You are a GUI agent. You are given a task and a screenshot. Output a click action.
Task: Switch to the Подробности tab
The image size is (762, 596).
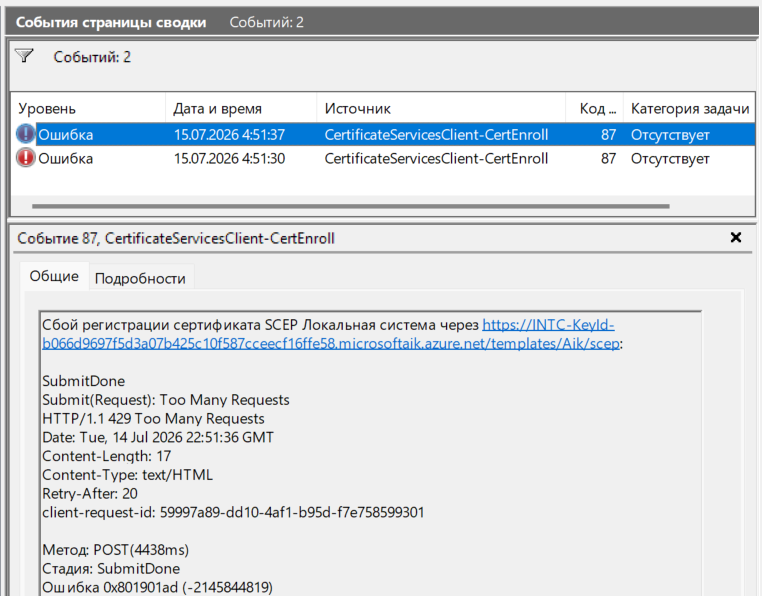(140, 278)
